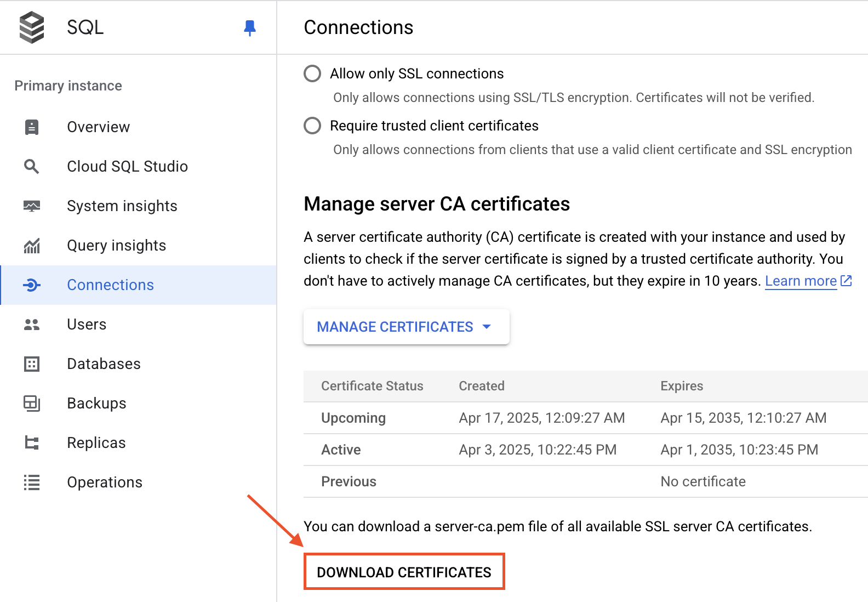Click the Backups icon in sidebar
This screenshot has width=868, height=602.
pos(32,404)
